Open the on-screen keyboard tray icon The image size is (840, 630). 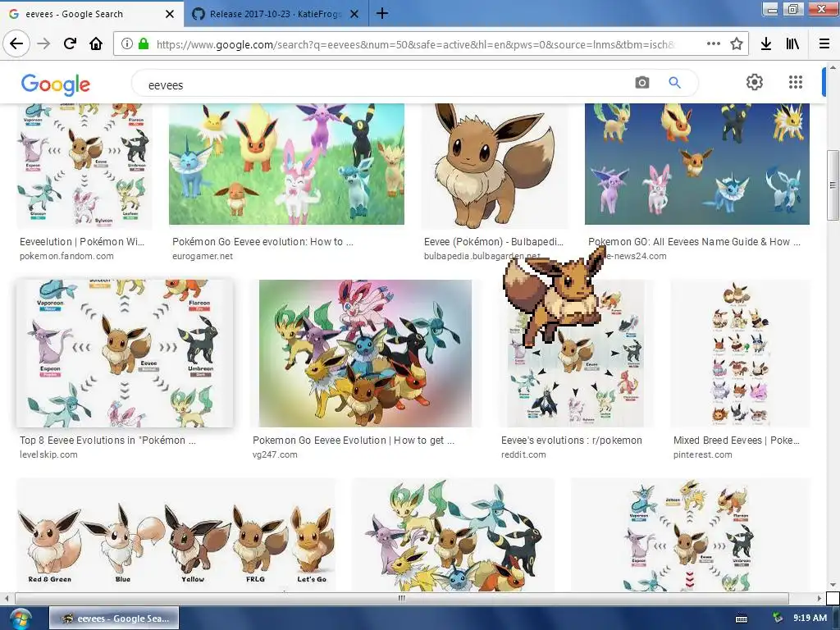pos(742,619)
